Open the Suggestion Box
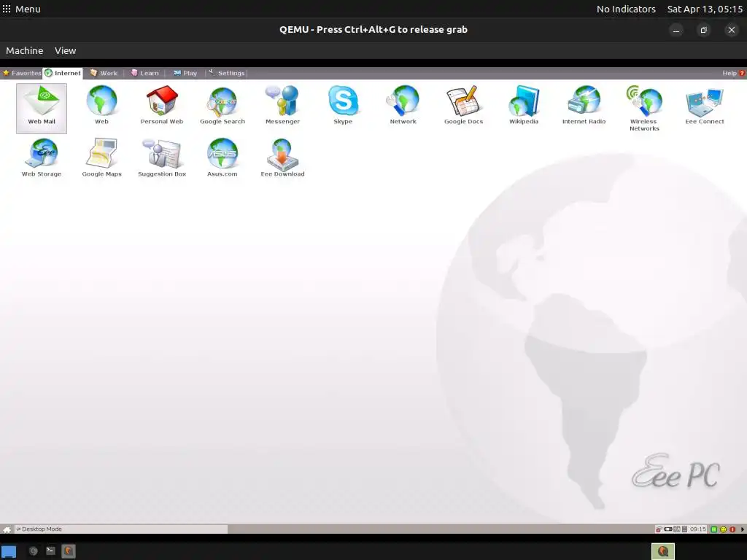 (162, 157)
